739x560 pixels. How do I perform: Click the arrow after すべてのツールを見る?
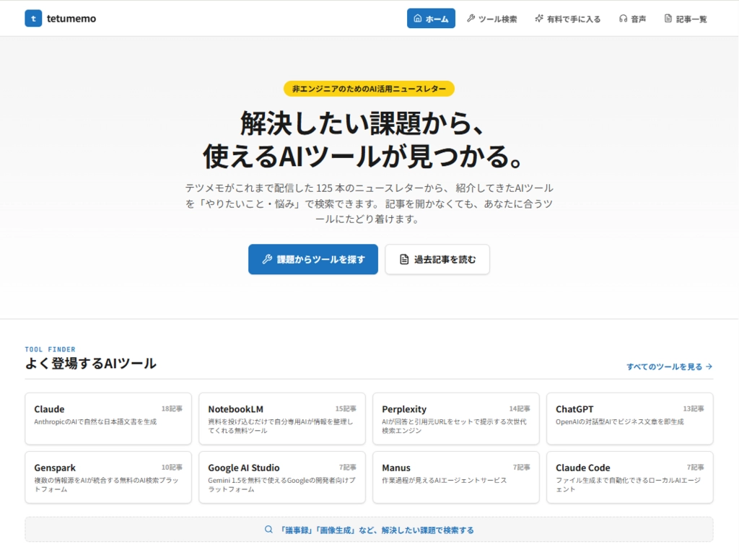pos(709,367)
